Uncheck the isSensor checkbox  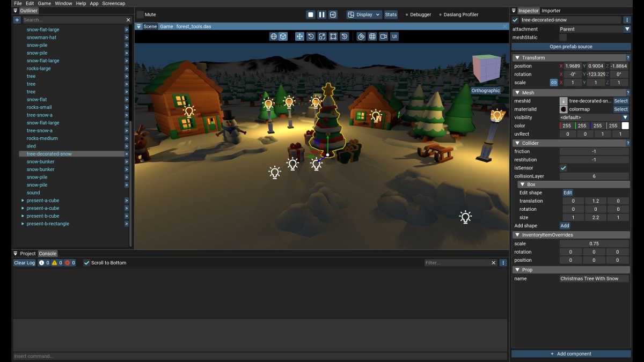point(563,168)
